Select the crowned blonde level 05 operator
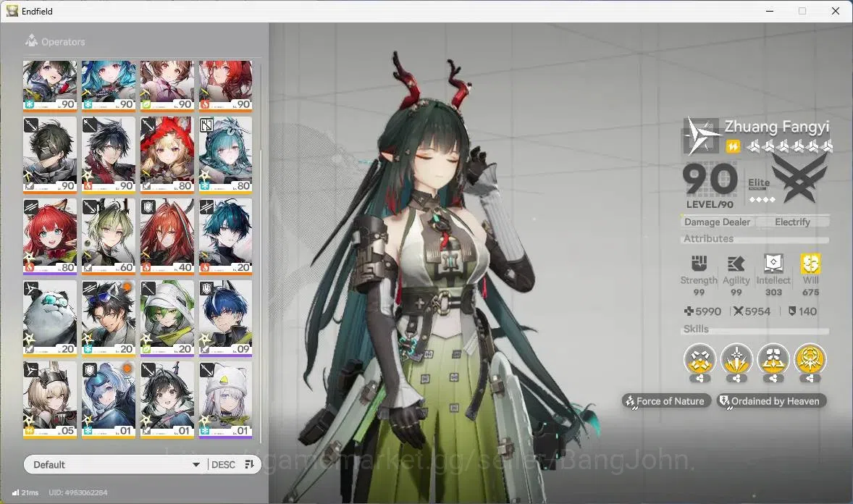 [49, 400]
